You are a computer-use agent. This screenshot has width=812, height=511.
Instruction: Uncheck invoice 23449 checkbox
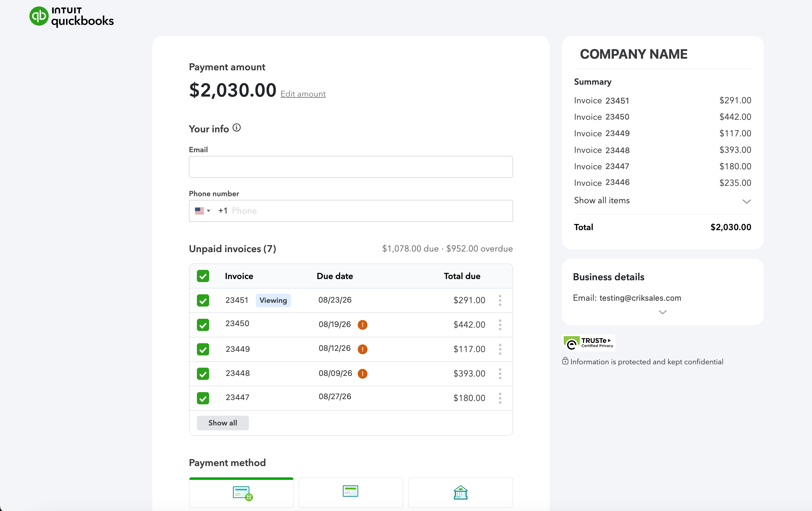point(203,349)
